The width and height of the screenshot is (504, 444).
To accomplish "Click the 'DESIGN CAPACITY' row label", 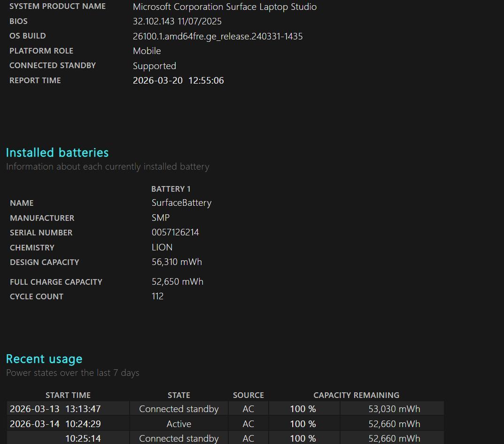I will click(x=44, y=262).
